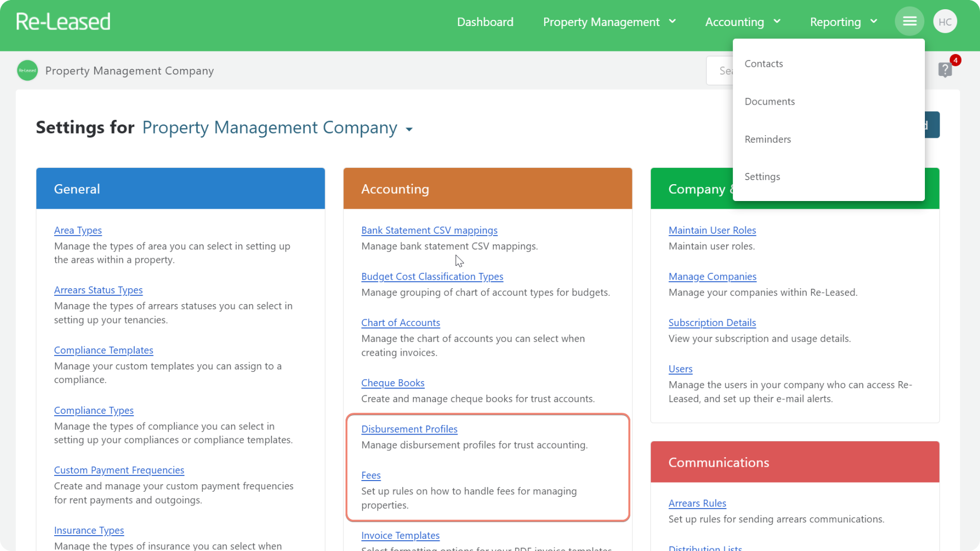Open the Fees rules page
The height and width of the screenshot is (551, 980).
371,475
